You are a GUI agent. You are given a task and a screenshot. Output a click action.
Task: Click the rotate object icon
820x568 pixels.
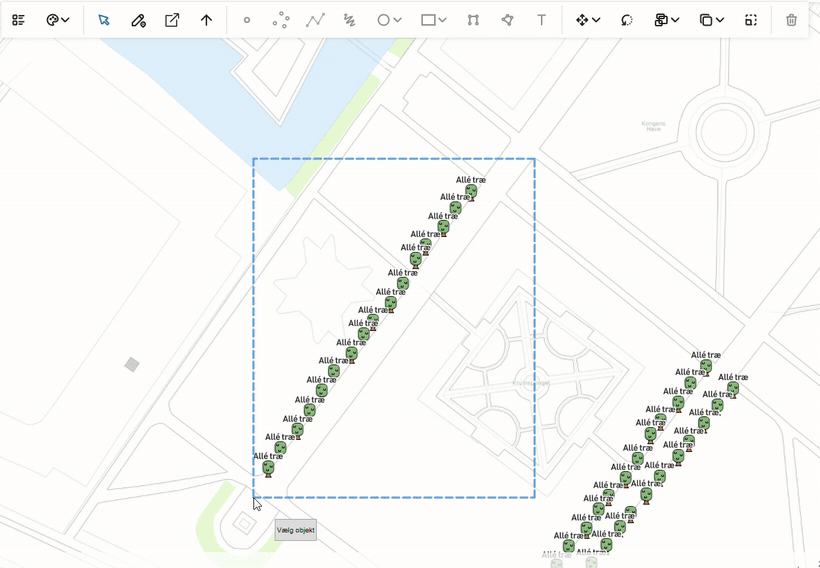(x=627, y=20)
